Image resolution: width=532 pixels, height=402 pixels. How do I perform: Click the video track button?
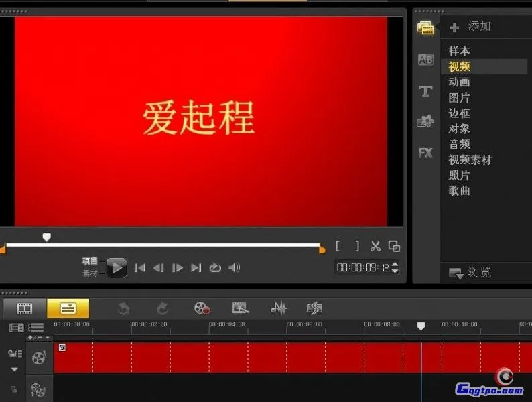(39, 358)
